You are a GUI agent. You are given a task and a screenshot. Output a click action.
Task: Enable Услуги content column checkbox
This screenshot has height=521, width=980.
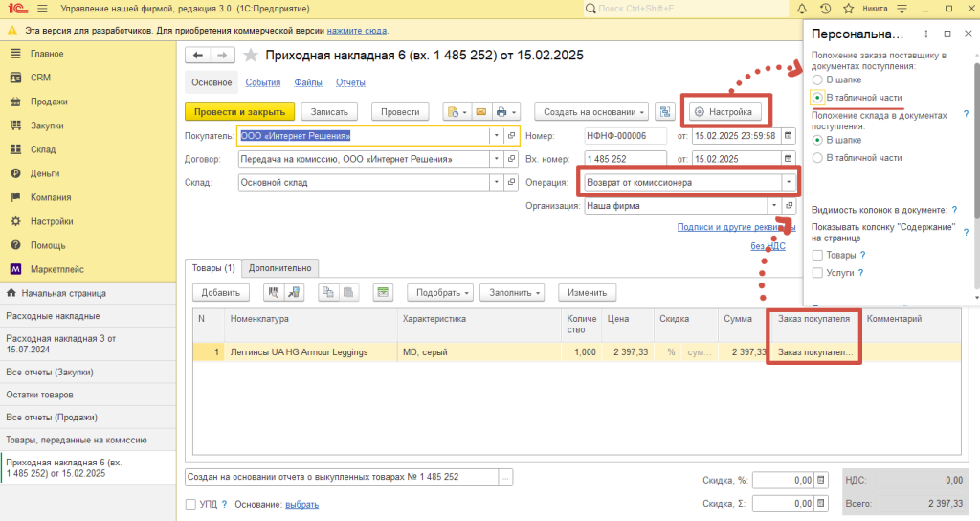coord(817,273)
